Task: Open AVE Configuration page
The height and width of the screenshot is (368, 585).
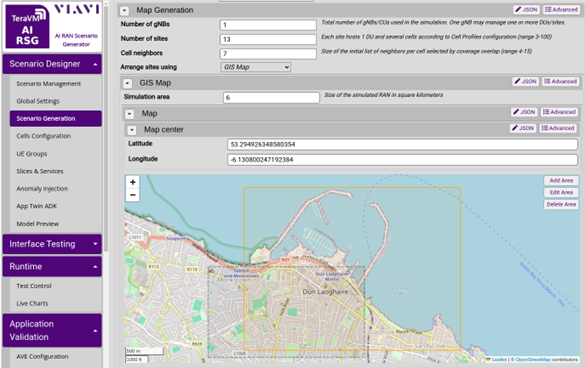Action: [x=42, y=357]
